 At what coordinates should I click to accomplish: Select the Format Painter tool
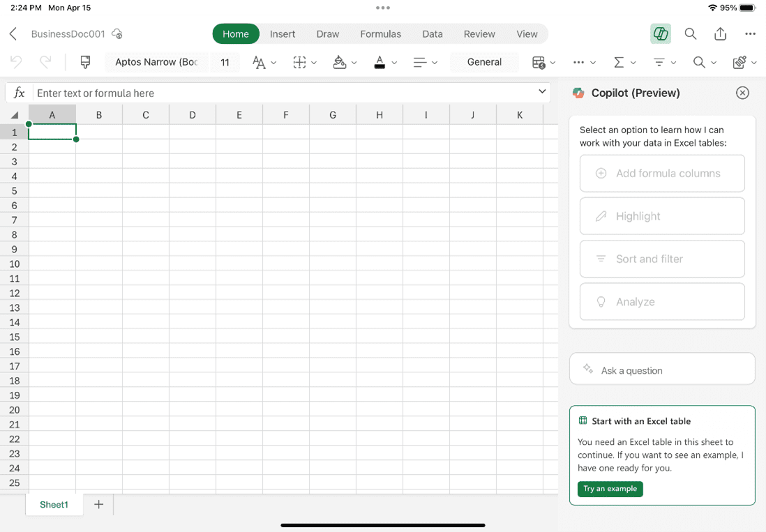(84, 62)
